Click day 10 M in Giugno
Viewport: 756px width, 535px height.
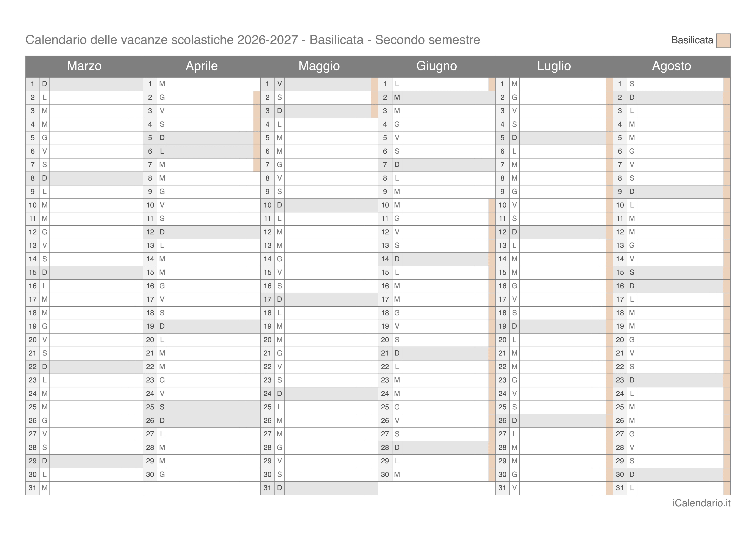pos(436,205)
